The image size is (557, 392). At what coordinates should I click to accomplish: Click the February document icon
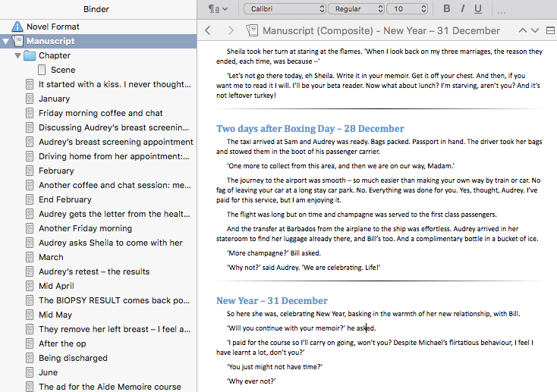click(x=30, y=171)
